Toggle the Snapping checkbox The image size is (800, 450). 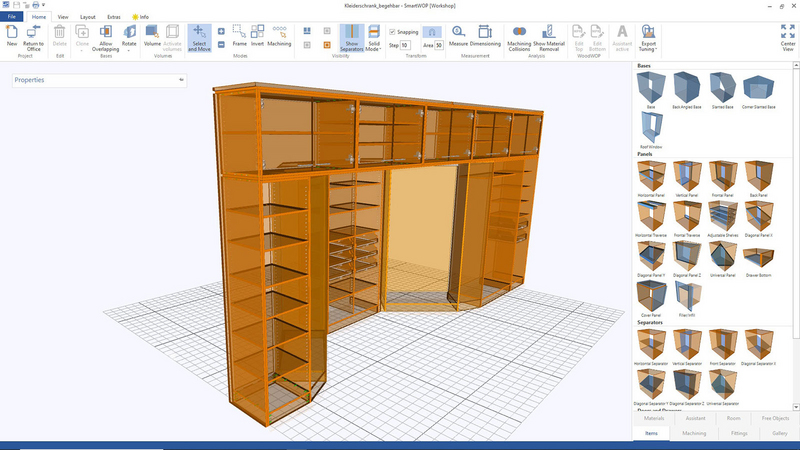pos(392,32)
